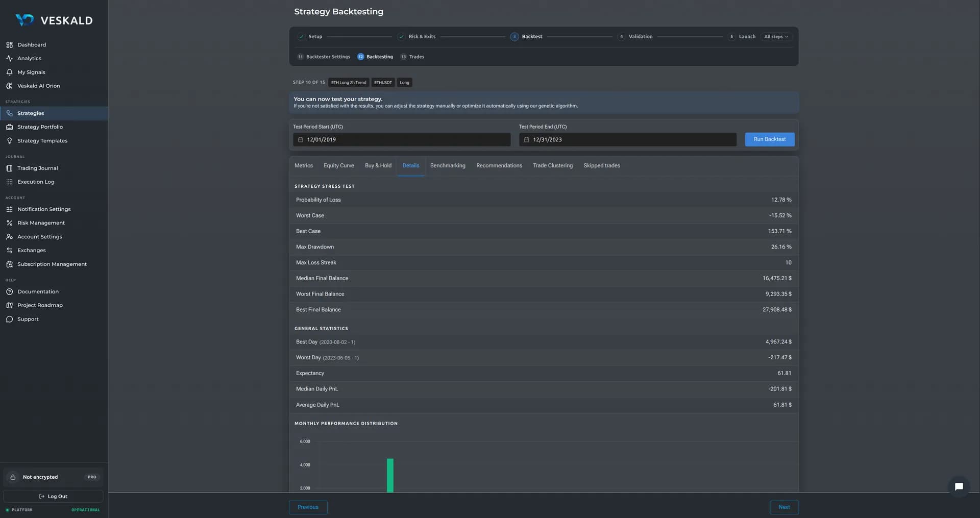Click the Worst Case row
Viewport: 980px width, 518px height.
[x=544, y=216]
